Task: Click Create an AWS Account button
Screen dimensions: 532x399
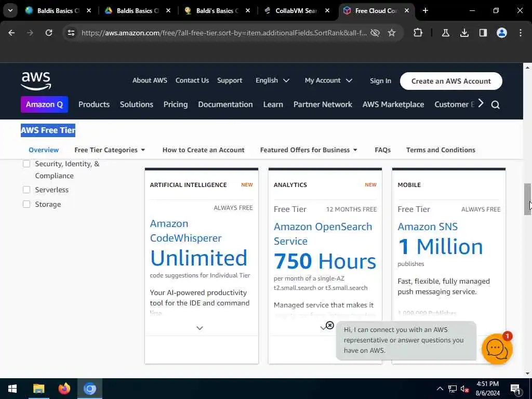Action: [x=451, y=81]
